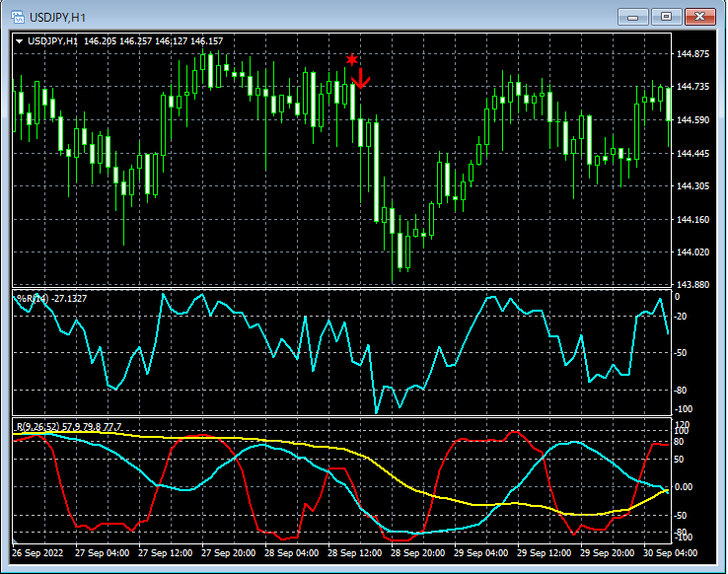This screenshot has width=728, height=574.
Task: Open the one-click trading triangle beside USDJPY,H1
Action: tap(20, 41)
